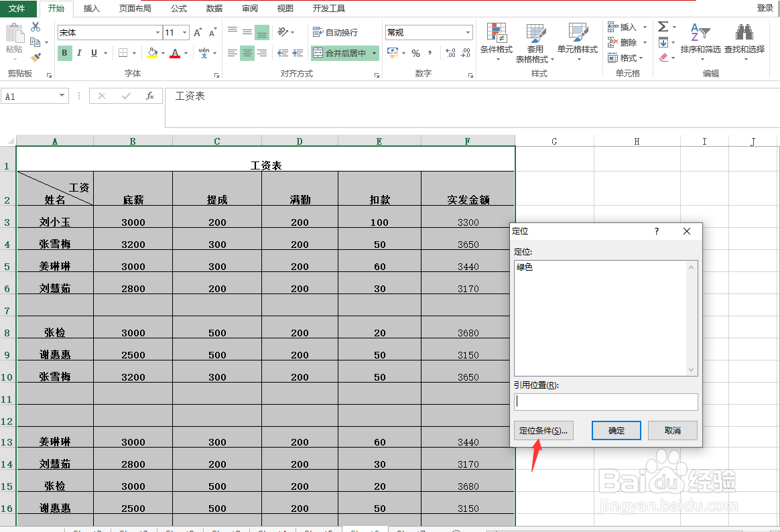Click the Clear eraser icon
The width and height of the screenshot is (780, 532).
pyautogui.click(x=663, y=58)
